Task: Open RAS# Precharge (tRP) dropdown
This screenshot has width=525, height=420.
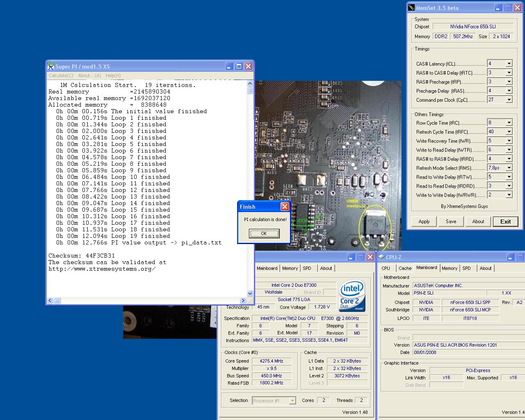Action: click(509, 82)
